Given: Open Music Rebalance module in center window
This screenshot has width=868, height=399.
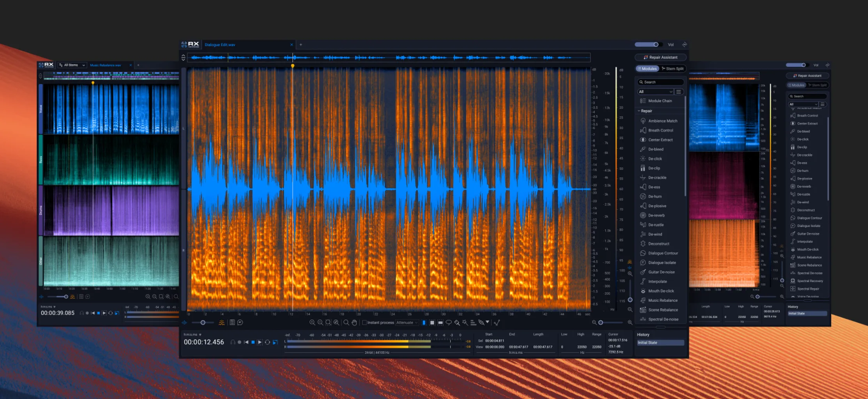Looking at the screenshot, I should pyautogui.click(x=659, y=300).
